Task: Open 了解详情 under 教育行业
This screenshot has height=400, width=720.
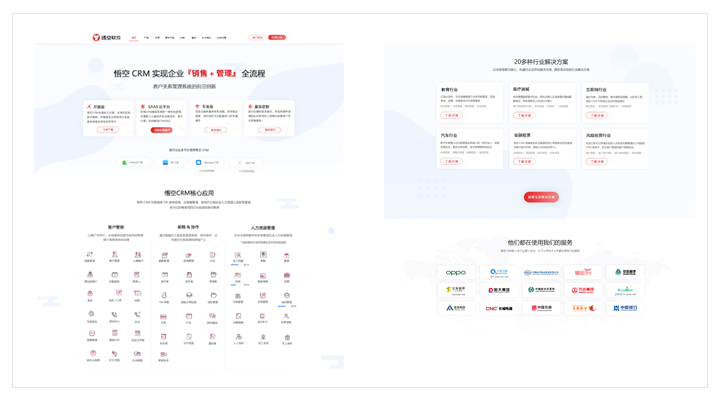Action: point(451,115)
